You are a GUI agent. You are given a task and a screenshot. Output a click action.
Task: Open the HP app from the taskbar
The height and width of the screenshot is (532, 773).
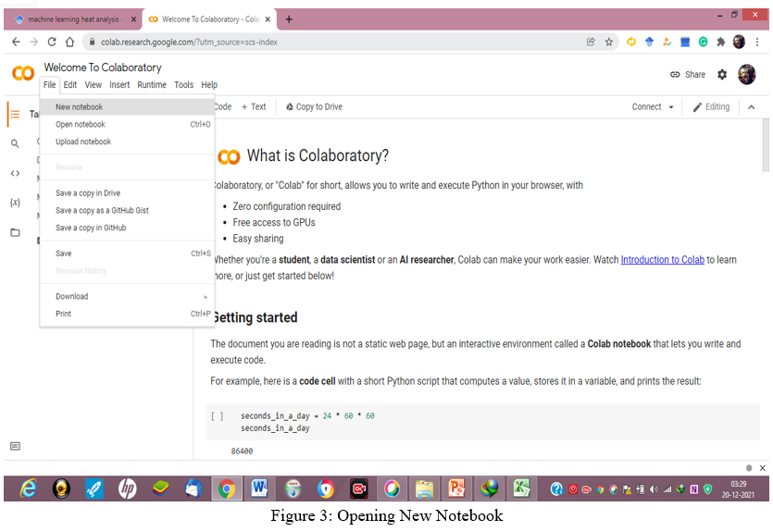[127, 489]
